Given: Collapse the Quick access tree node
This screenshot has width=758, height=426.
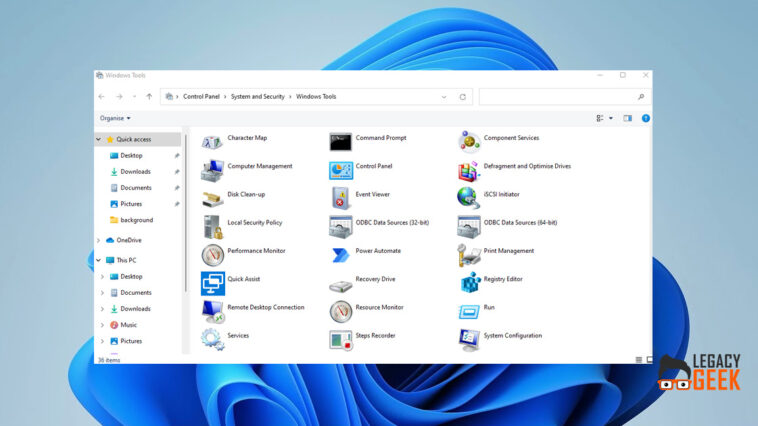Looking at the screenshot, I should pos(99,139).
